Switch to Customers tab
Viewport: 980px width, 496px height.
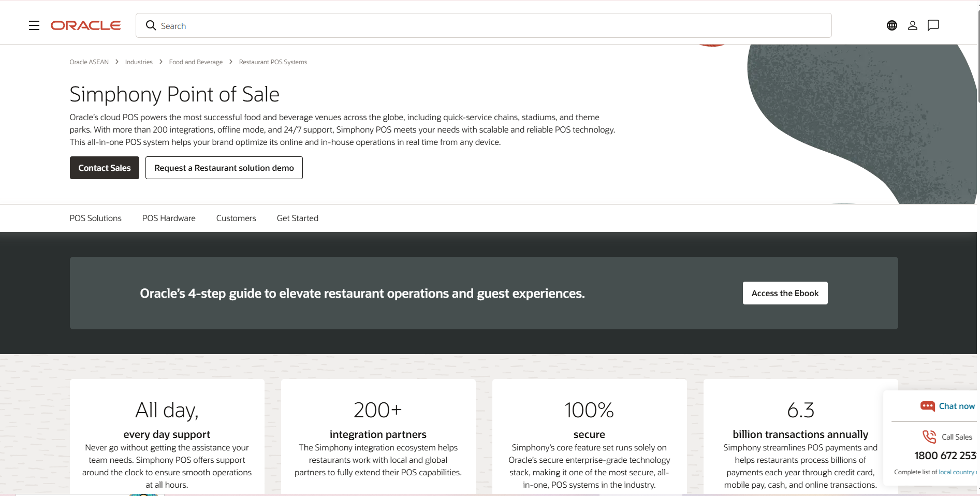[236, 218]
